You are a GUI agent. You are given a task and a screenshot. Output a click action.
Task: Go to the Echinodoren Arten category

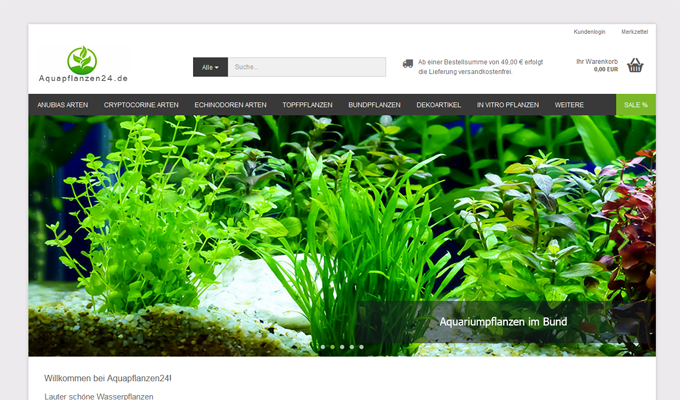click(230, 105)
